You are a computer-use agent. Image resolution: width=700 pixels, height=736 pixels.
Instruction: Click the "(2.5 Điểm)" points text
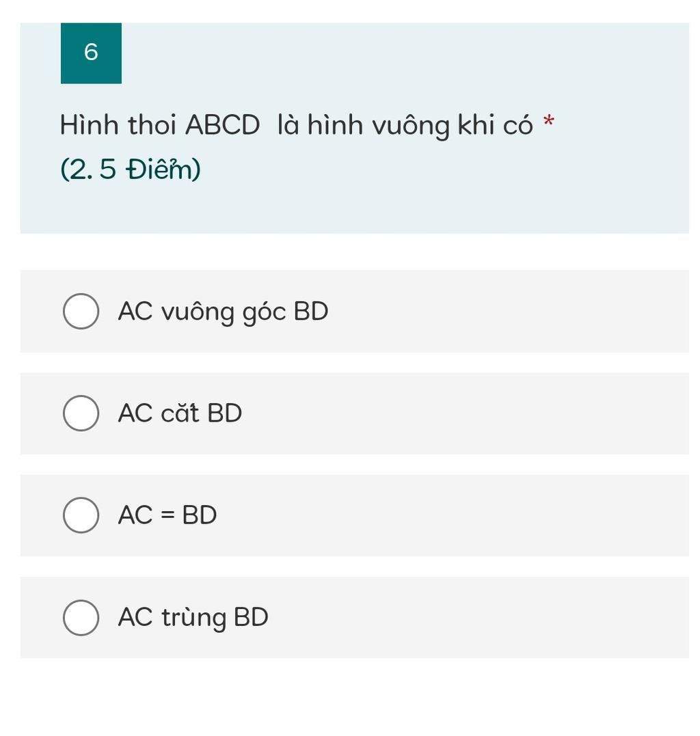pos(131,169)
